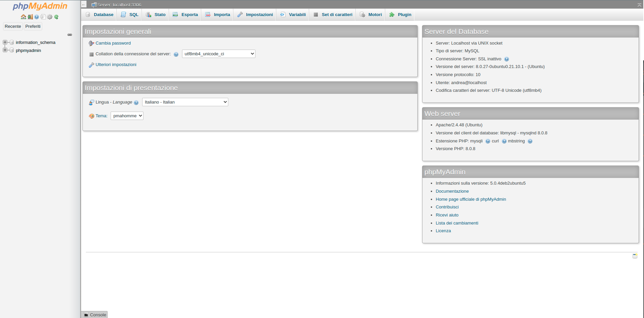
Task: Expand the information_schema database node
Action: click(5, 42)
